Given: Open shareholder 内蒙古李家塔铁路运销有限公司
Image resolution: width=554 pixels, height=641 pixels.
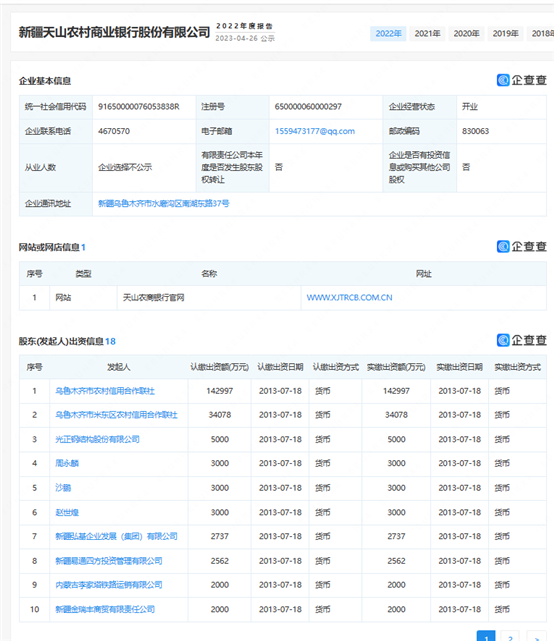Looking at the screenshot, I should coord(109,585).
